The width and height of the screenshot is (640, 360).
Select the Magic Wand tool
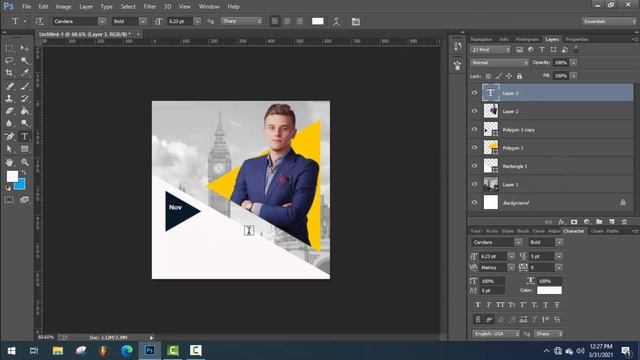coord(24,60)
